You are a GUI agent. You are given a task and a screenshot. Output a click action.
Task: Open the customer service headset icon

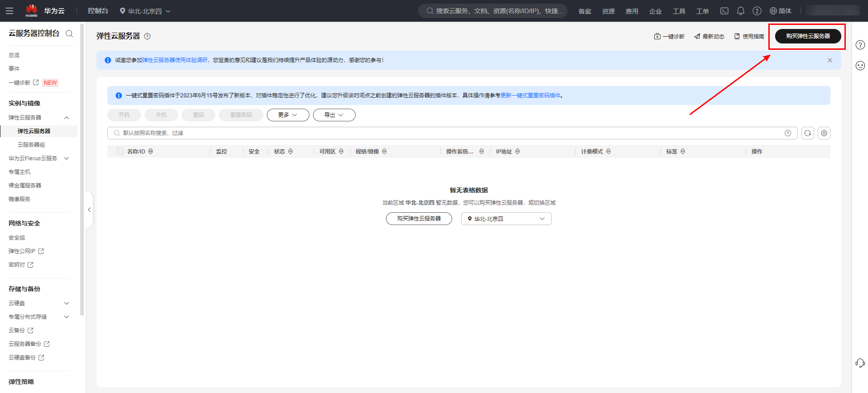tap(860, 363)
